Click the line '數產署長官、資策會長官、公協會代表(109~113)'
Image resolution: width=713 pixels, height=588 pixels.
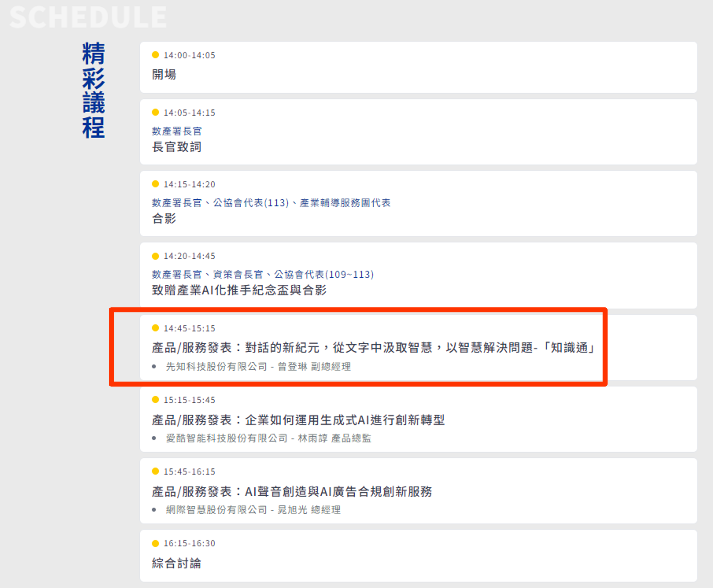click(x=263, y=274)
